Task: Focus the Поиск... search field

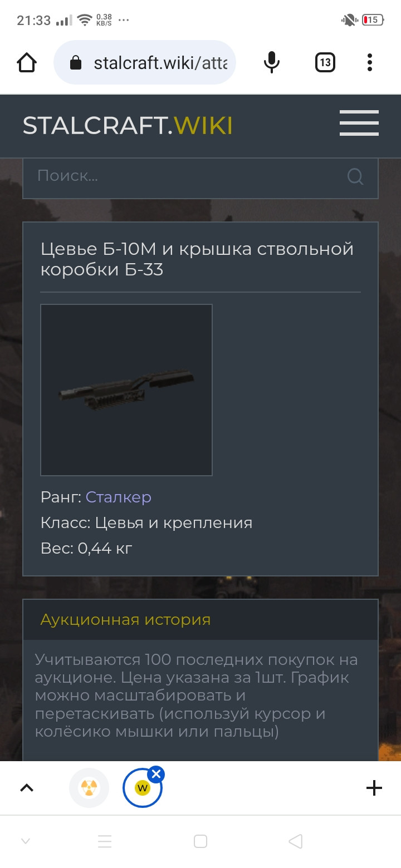Action: [x=200, y=177]
